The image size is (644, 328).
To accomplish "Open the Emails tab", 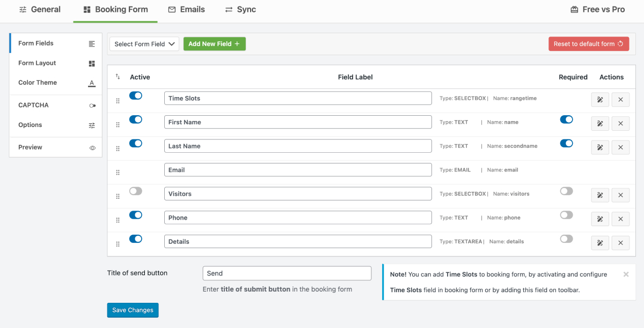I will point(186,10).
